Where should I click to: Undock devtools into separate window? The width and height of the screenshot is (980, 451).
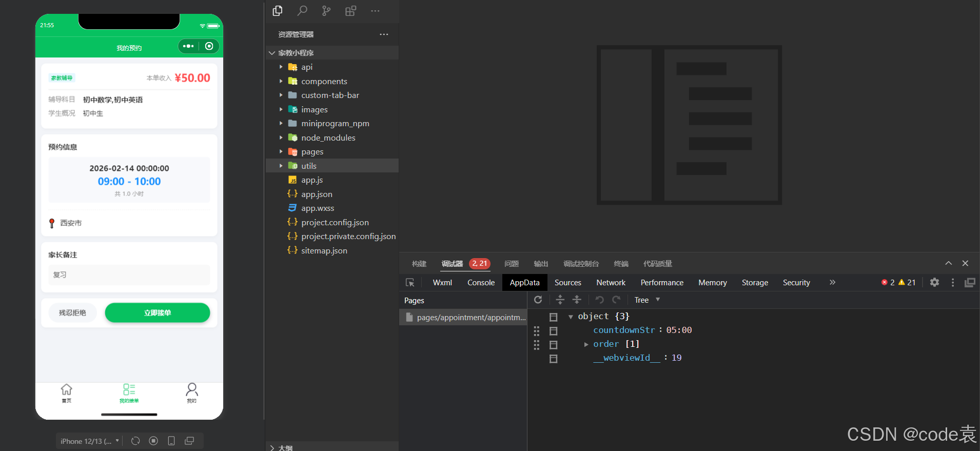coord(970,283)
